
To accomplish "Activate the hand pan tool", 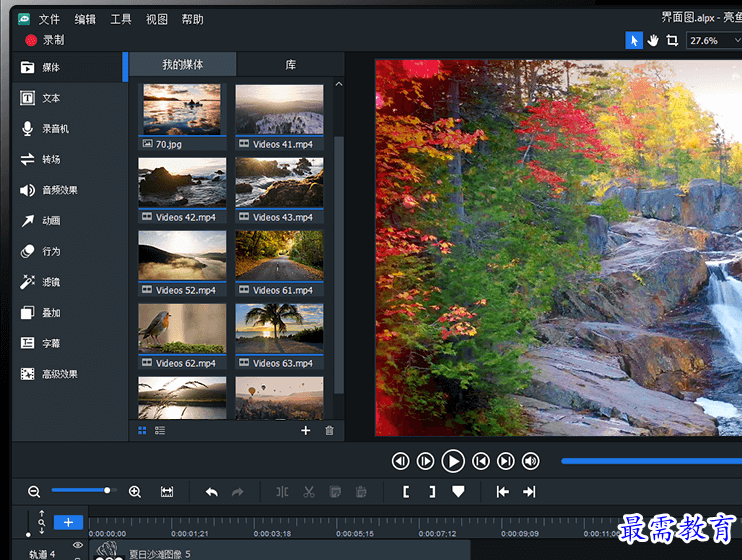I will pyautogui.click(x=653, y=40).
